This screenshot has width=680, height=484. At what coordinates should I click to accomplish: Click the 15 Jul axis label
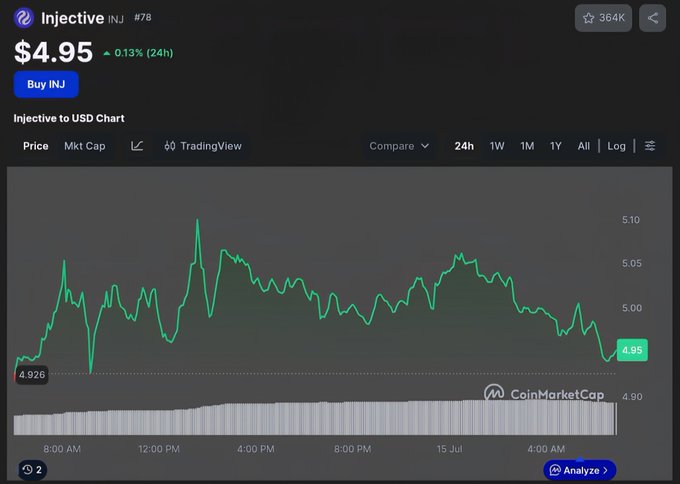[x=449, y=449]
